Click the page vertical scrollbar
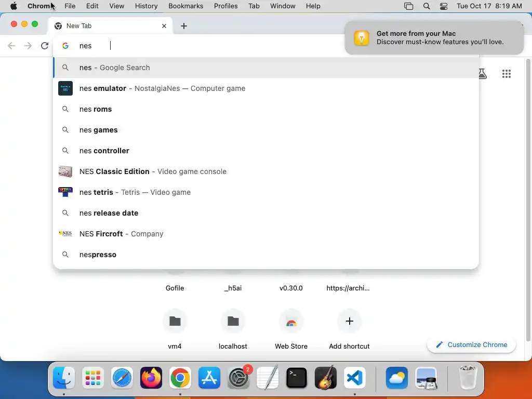 tap(528, 200)
